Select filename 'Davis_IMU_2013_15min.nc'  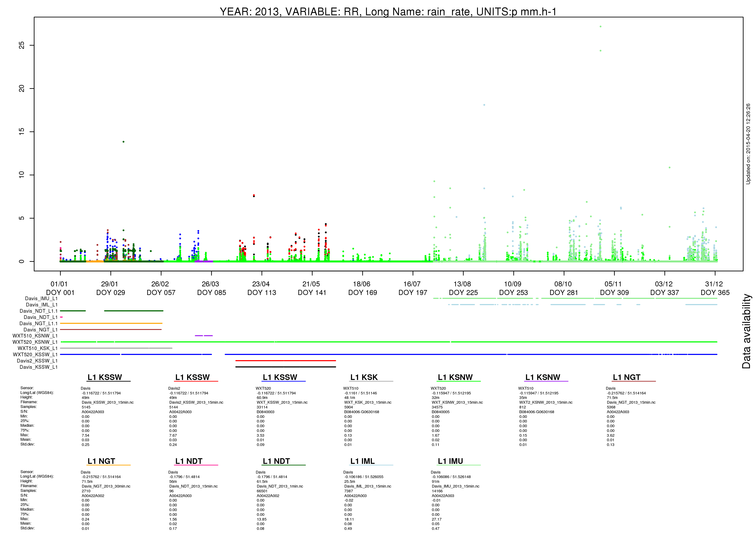(x=456, y=486)
